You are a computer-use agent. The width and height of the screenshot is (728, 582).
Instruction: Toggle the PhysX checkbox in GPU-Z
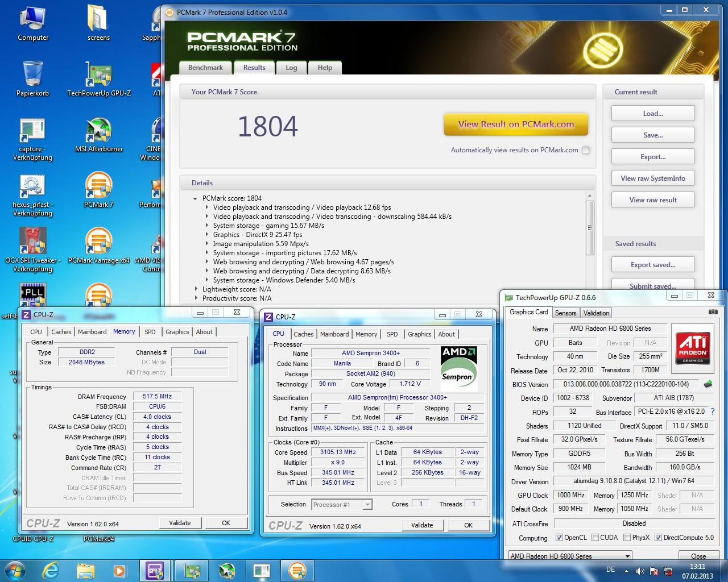(x=627, y=537)
